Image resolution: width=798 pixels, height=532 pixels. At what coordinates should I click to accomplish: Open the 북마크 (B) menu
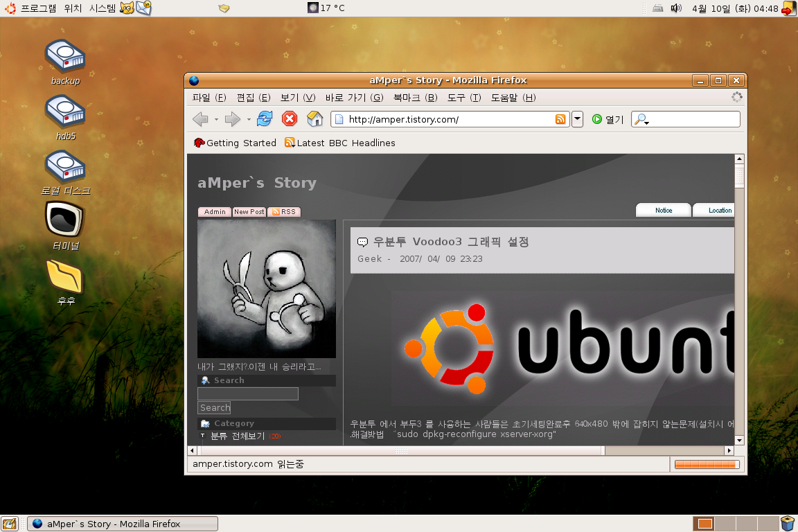[x=416, y=97]
